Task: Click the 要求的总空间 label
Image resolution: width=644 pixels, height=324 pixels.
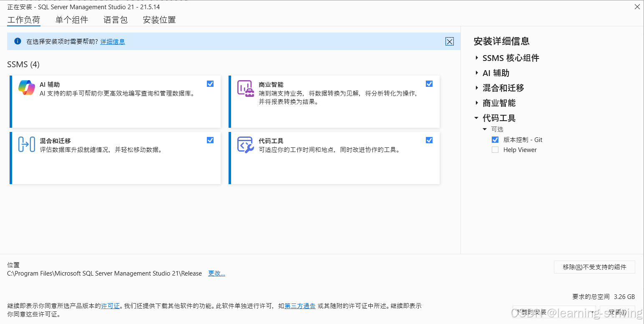Action: coord(591,297)
